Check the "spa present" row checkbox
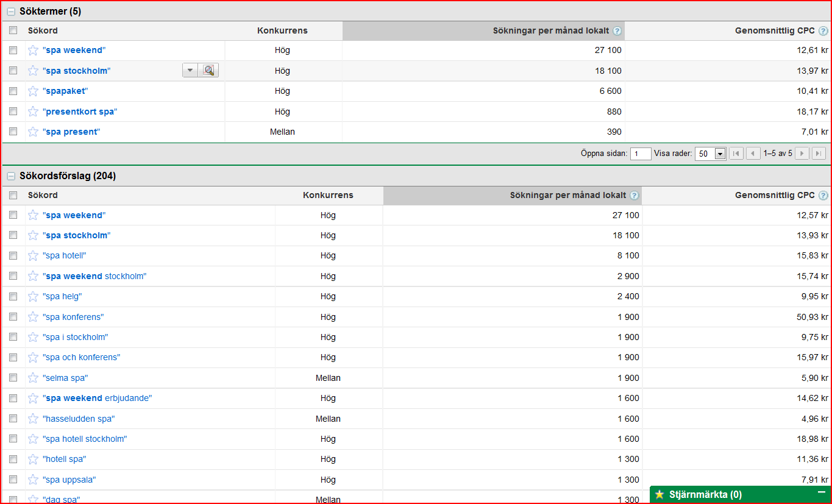Screen dimensions: 832x504 pyautogui.click(x=13, y=132)
